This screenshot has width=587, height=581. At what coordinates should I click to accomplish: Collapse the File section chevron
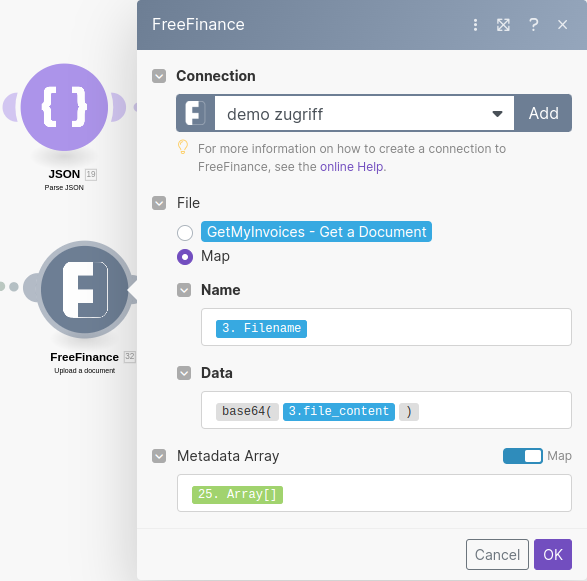159,203
